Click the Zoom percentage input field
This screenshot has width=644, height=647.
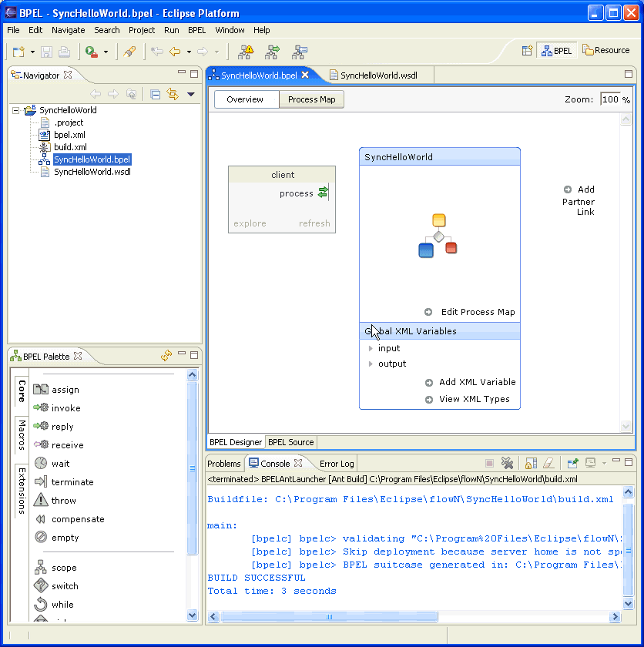(x=610, y=99)
